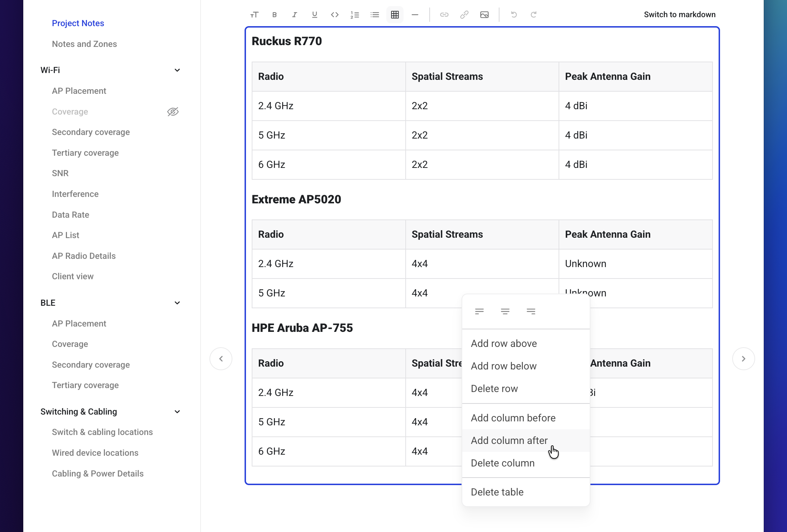787x532 pixels.
Task: Toggle italic formatting
Action: point(295,15)
